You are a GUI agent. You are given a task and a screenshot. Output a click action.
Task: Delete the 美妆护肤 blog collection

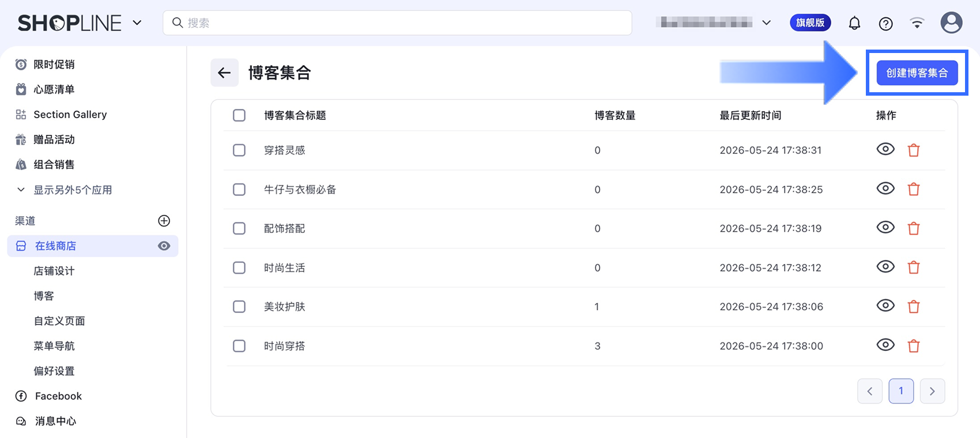914,307
